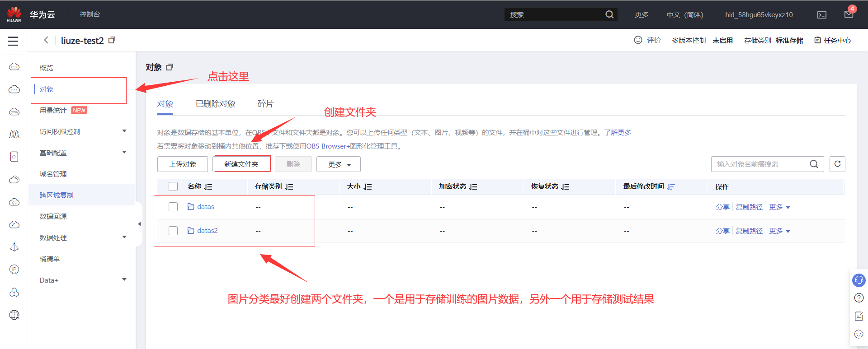The height and width of the screenshot is (349, 868).
Task: Click the waveform icon in the left sidebar
Action: pyautogui.click(x=14, y=134)
